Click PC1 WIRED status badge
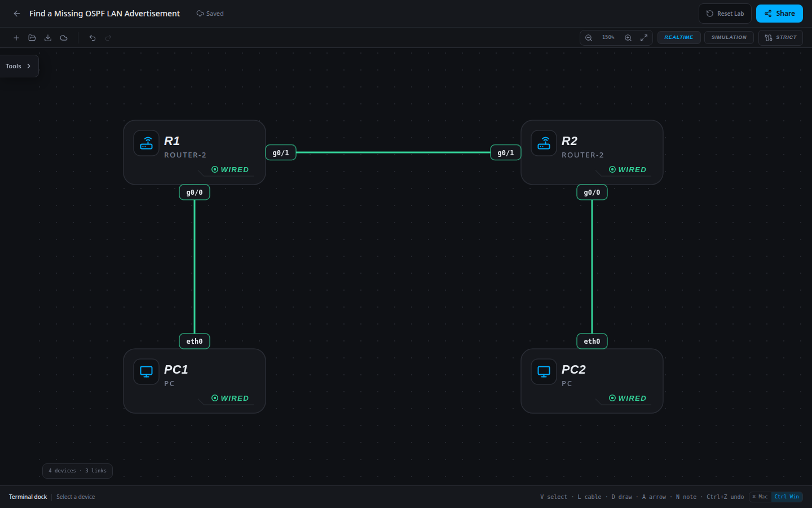 [230, 398]
